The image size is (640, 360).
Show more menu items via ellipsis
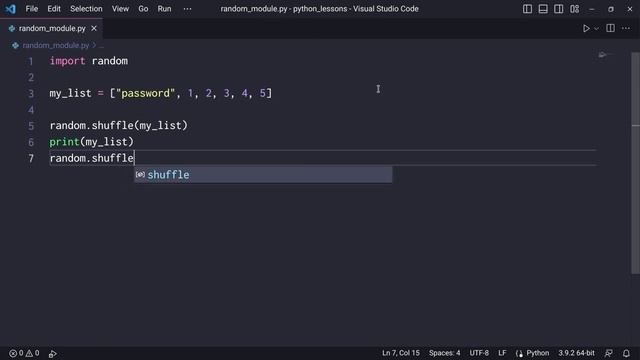tap(187, 9)
